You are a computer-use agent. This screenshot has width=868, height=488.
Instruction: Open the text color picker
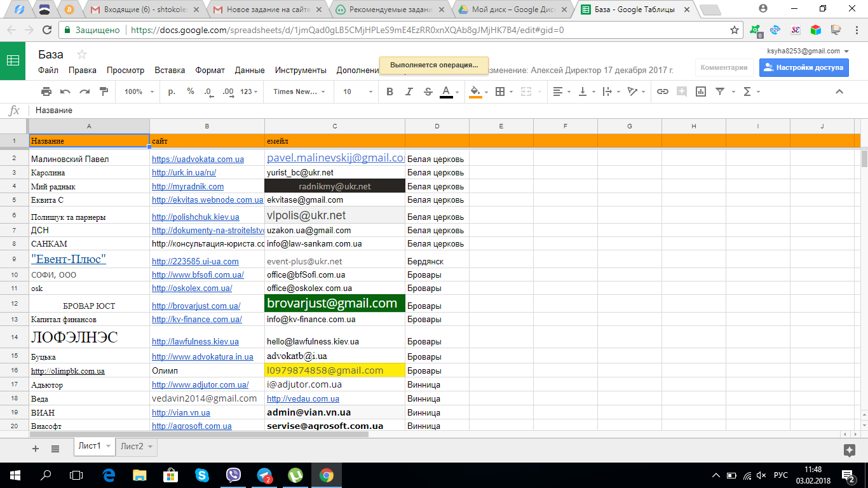point(447,91)
